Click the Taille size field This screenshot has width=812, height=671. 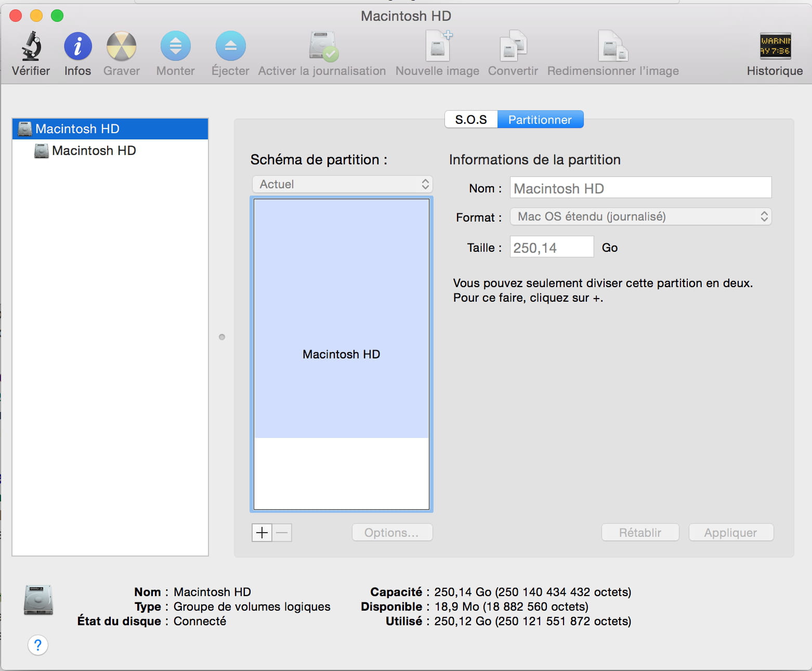pyautogui.click(x=552, y=247)
